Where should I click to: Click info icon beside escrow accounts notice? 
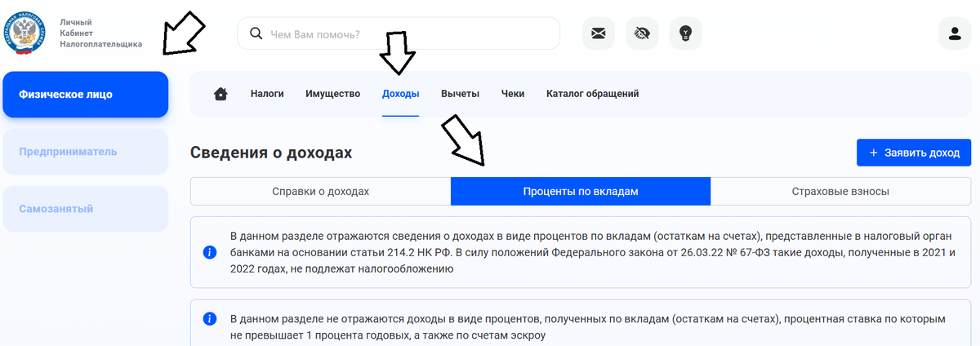click(209, 319)
